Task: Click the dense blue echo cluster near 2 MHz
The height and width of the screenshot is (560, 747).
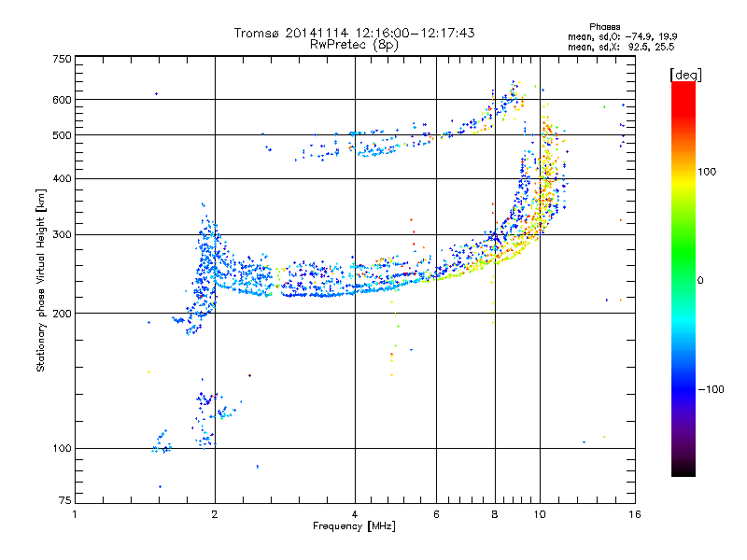Action: click(x=205, y=267)
